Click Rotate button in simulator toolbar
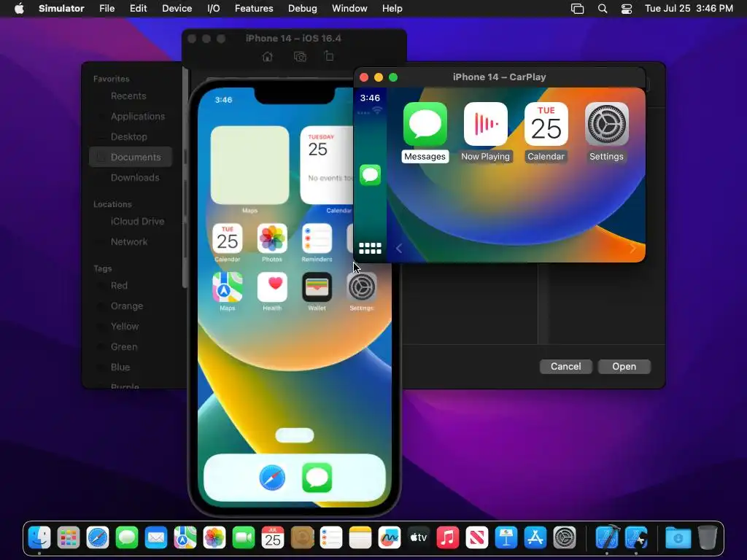The height and width of the screenshot is (560, 747). click(329, 56)
